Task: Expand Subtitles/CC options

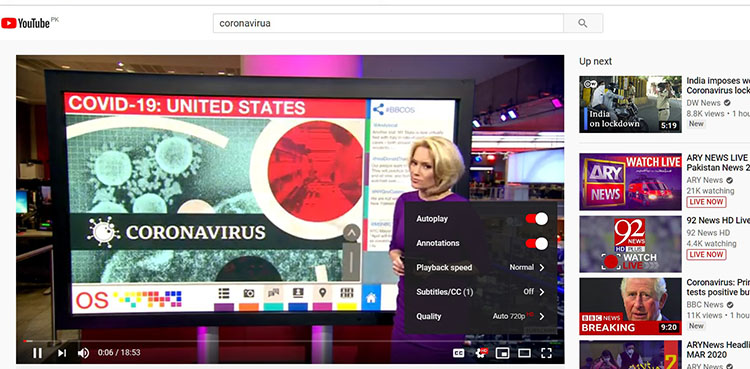Action: (481, 292)
